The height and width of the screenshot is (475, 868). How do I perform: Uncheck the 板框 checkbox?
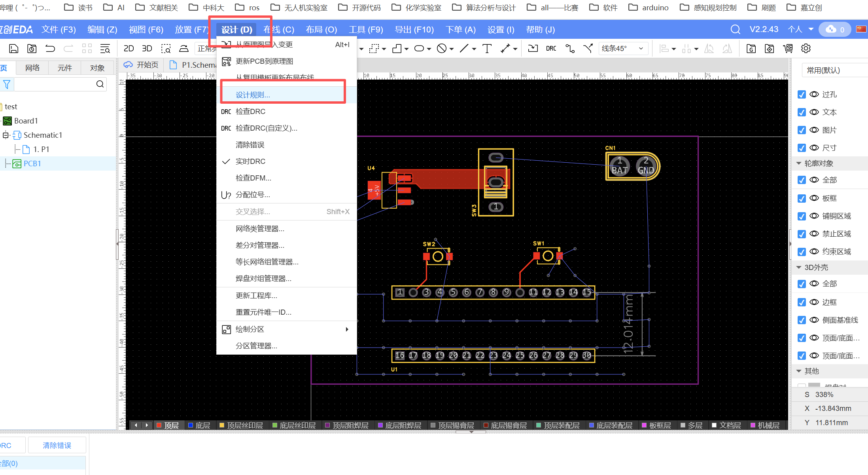pyautogui.click(x=802, y=198)
